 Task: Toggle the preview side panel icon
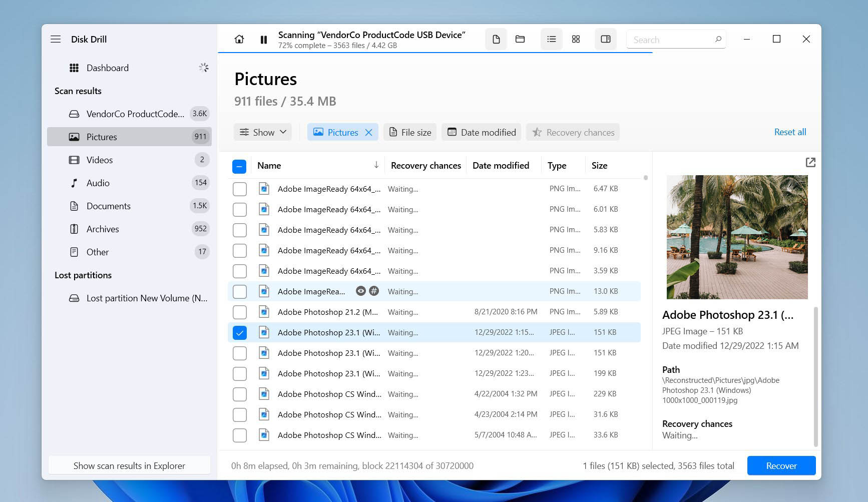coord(606,39)
